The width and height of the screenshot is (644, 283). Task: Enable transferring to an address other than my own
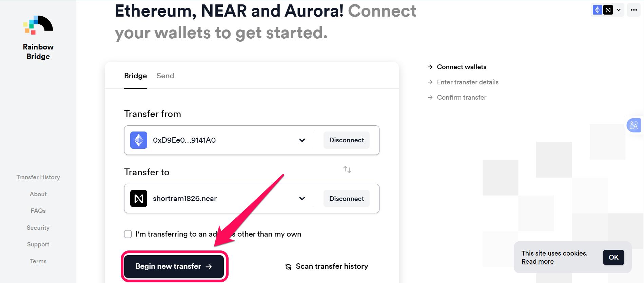pyautogui.click(x=128, y=234)
